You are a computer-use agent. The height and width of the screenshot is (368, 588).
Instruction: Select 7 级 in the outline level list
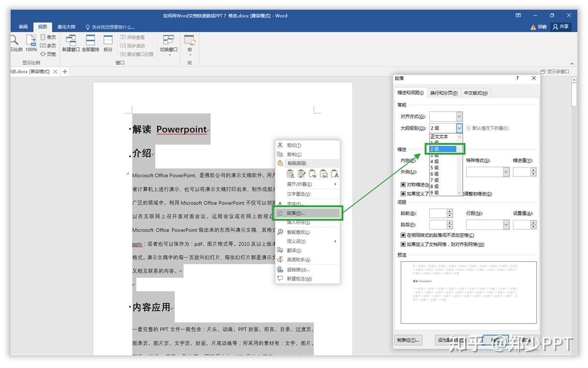442,180
